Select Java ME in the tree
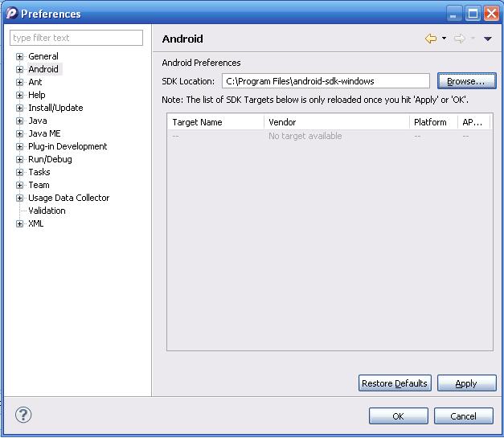Image resolution: width=504 pixels, height=438 pixels. (x=44, y=133)
